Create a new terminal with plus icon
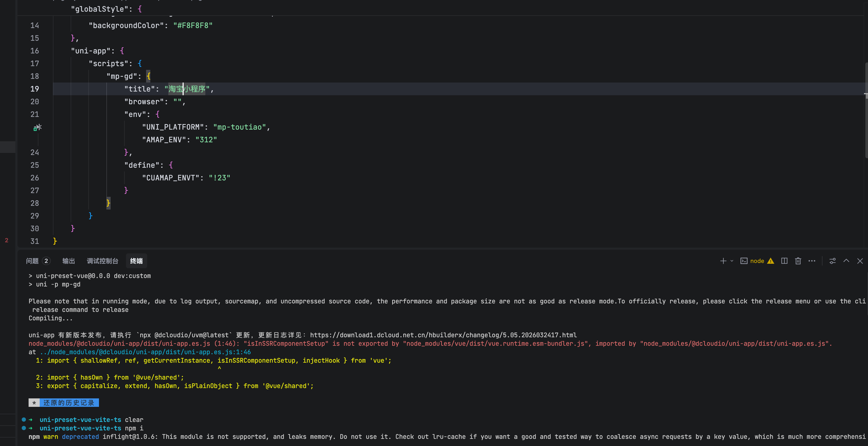The image size is (868, 446). 723,261
